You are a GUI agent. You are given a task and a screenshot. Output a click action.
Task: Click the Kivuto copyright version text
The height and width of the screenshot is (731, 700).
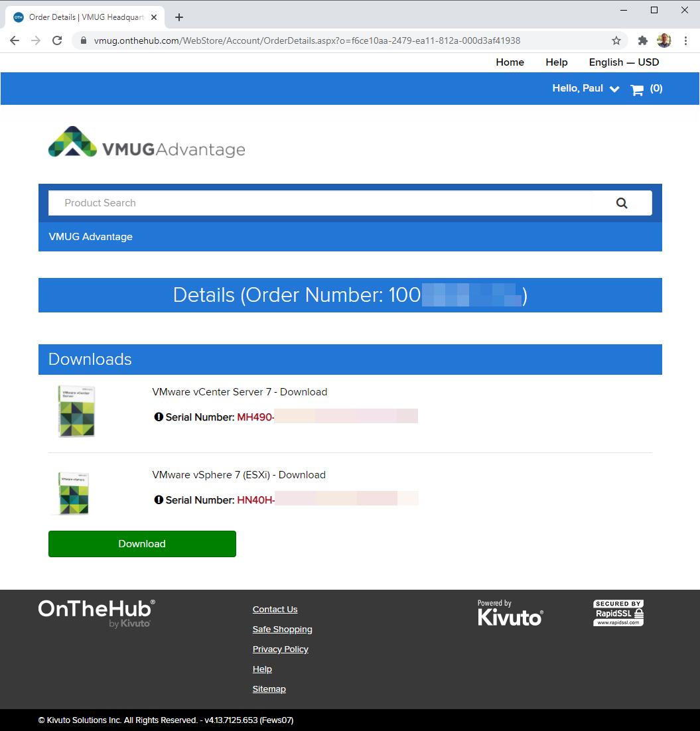point(166,720)
